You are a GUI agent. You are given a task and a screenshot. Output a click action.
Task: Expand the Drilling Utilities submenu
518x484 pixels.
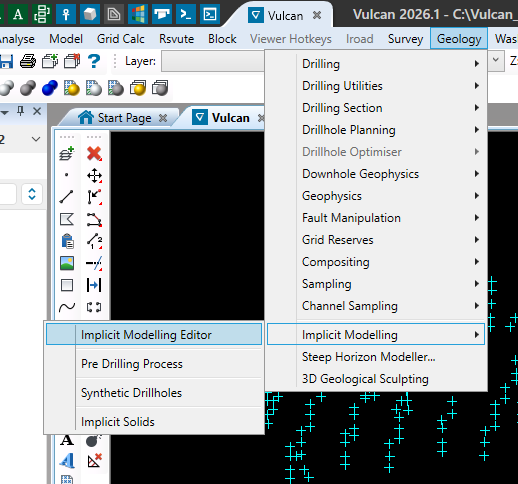(376, 86)
